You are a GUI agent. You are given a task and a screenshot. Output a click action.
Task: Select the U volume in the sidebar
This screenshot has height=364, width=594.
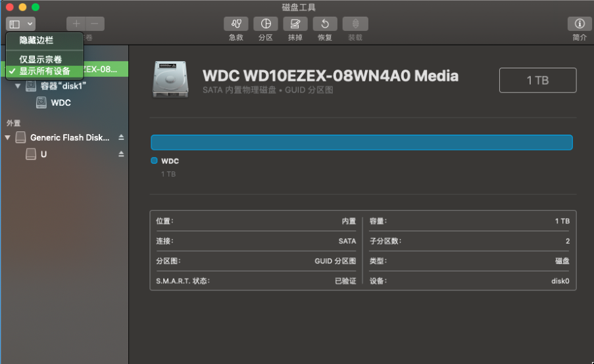pyautogui.click(x=43, y=154)
